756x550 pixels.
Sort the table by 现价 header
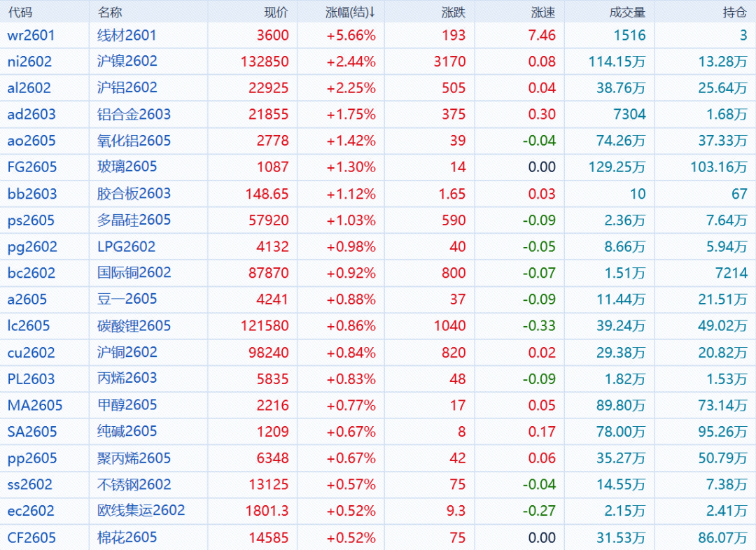point(276,12)
